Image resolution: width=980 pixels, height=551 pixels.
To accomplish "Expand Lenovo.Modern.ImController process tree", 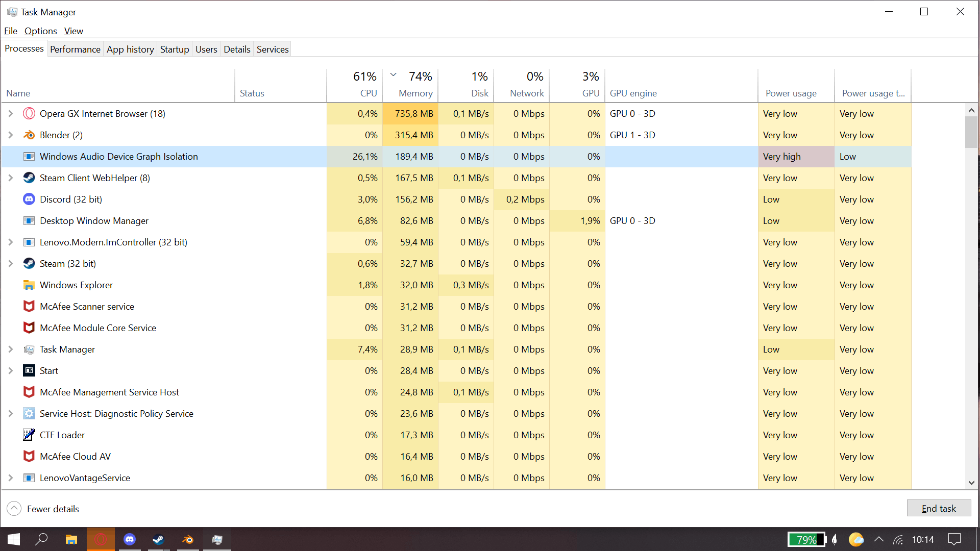I will [x=11, y=242].
